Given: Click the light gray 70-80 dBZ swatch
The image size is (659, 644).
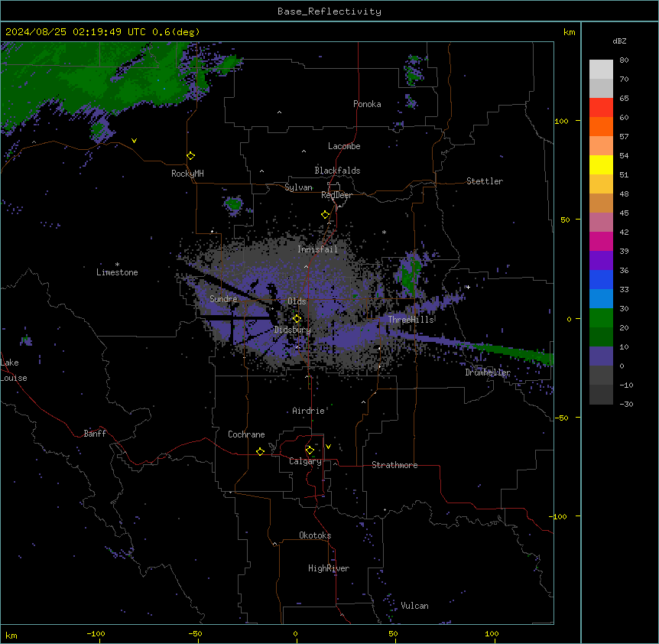Looking at the screenshot, I should click(601, 70).
